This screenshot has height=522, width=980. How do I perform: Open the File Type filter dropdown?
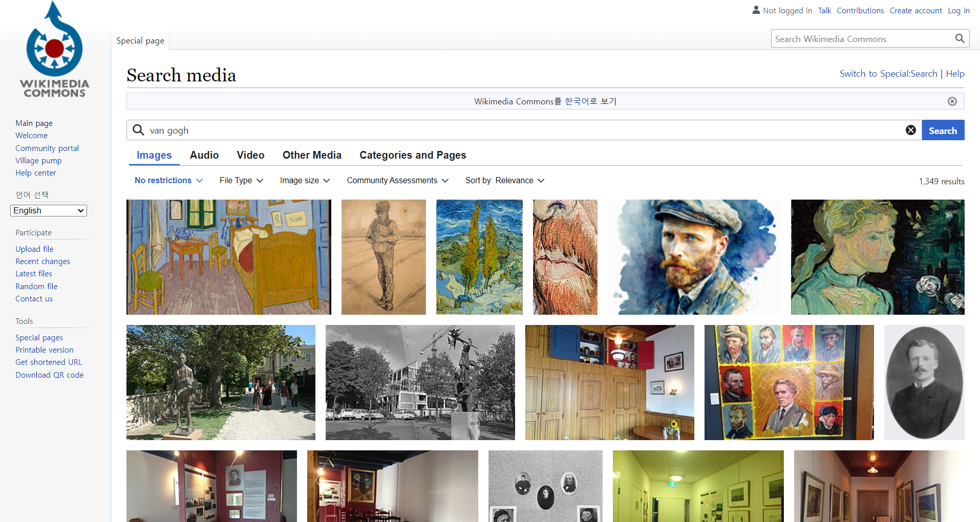pos(241,180)
